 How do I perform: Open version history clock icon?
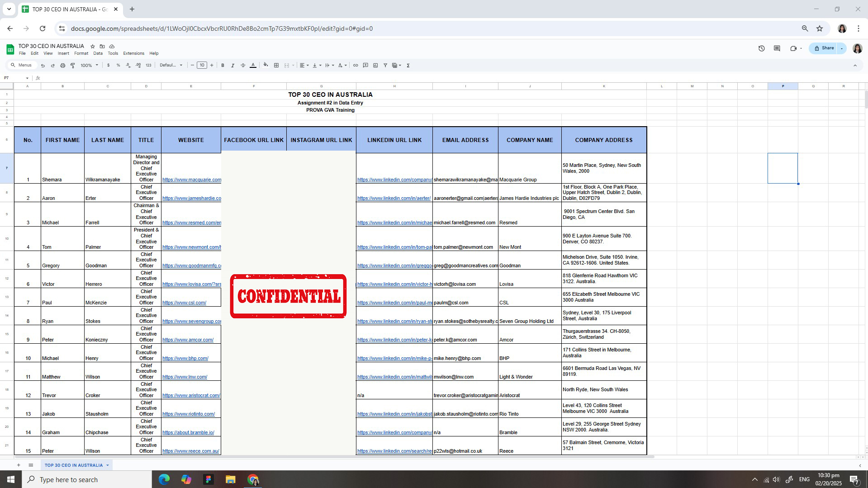pyautogui.click(x=762, y=48)
